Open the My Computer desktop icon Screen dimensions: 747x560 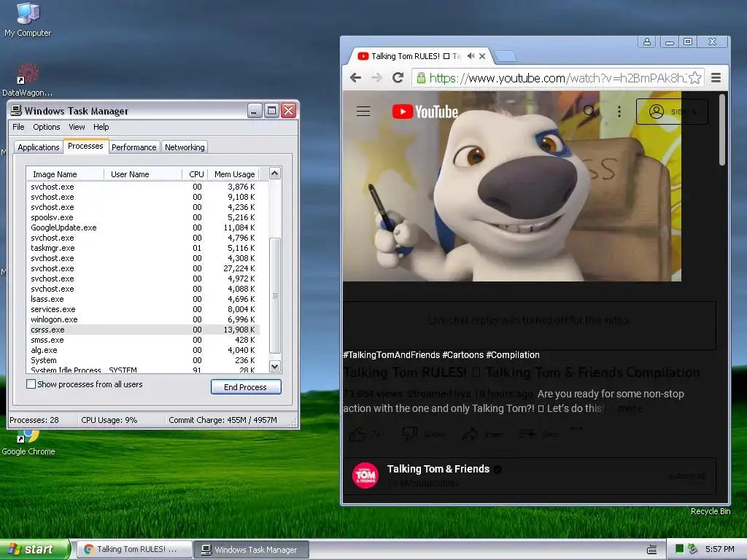pyautogui.click(x=28, y=20)
